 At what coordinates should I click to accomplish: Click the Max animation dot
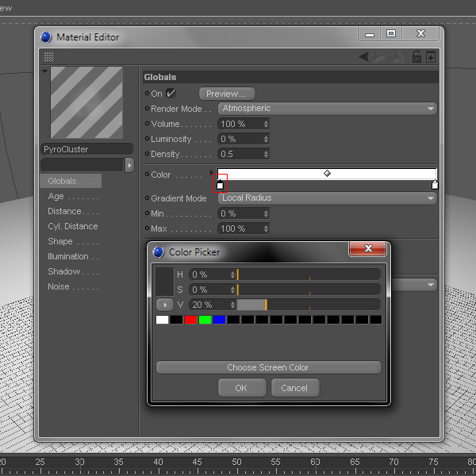[147, 228]
